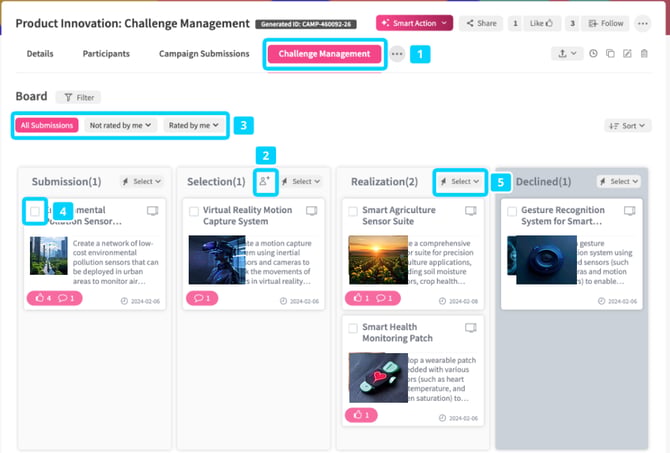
Task: Click the assign user icon in Selection column
Action: point(265,182)
